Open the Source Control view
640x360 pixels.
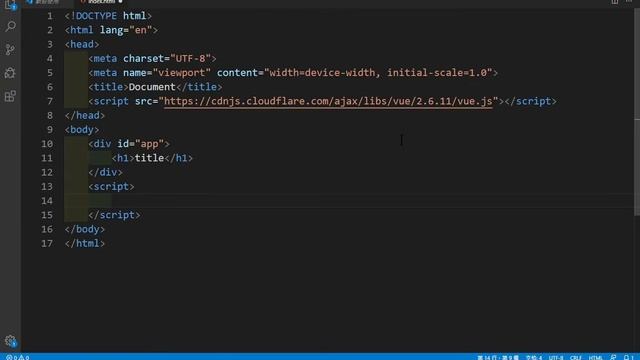(10, 50)
